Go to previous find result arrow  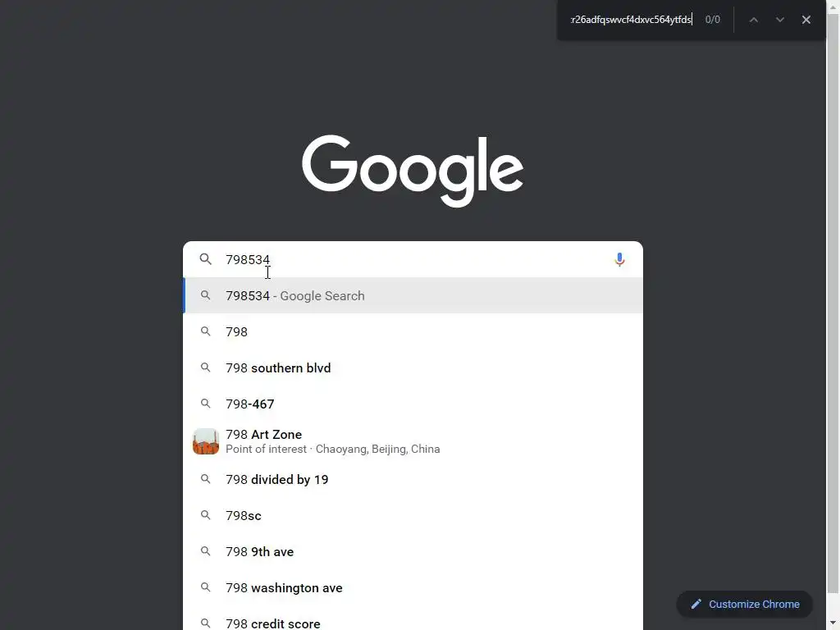(753, 20)
